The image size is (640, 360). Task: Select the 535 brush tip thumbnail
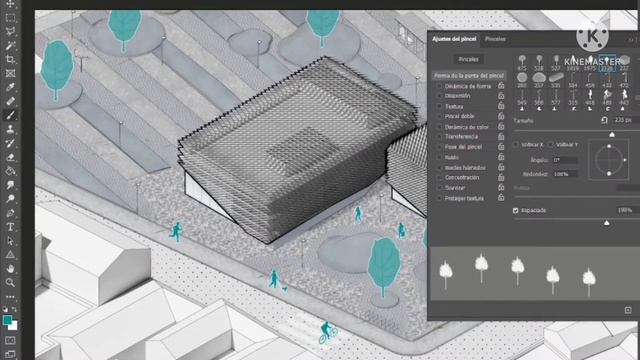point(556,80)
